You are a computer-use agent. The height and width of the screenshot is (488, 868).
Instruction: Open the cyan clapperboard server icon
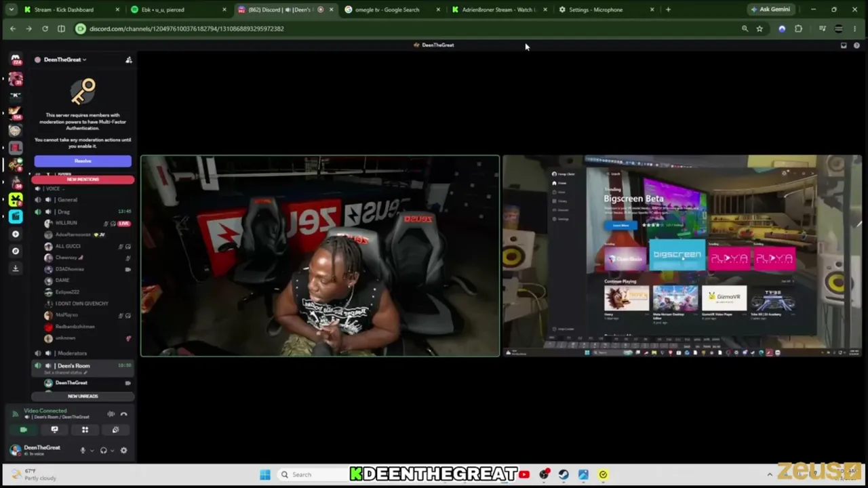(x=16, y=216)
